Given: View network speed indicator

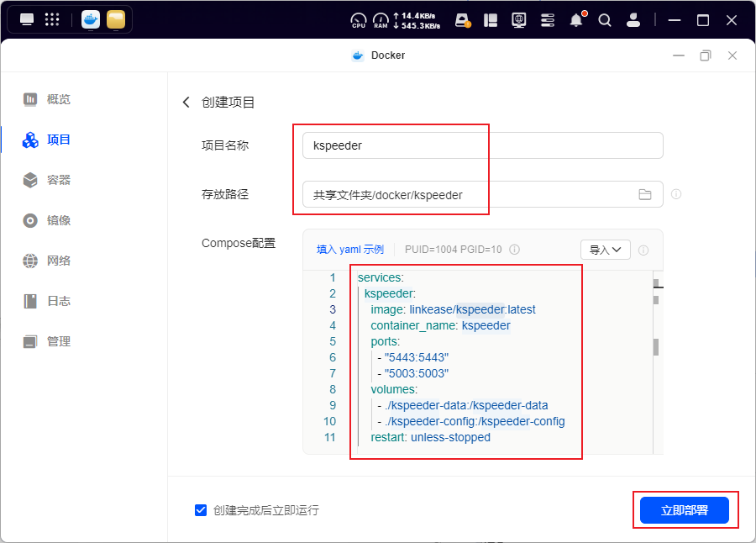Looking at the screenshot, I should click(x=417, y=21).
